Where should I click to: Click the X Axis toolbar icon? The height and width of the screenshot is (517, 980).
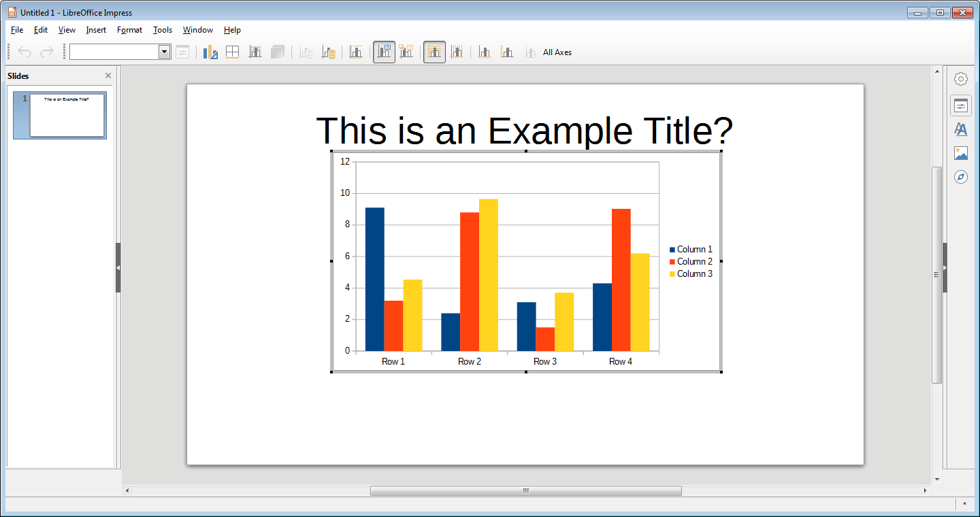[485, 52]
